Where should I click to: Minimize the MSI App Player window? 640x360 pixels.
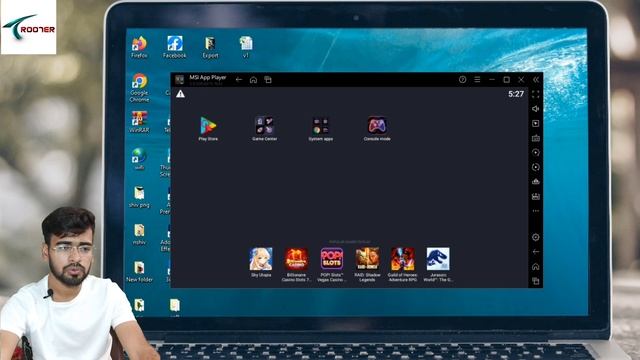tap(492, 80)
